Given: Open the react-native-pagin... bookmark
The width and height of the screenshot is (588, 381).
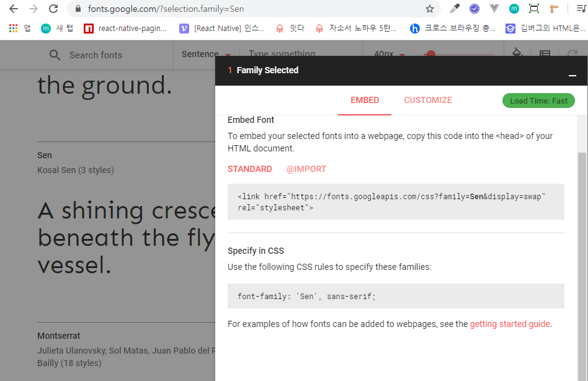Looking at the screenshot, I should point(125,28).
